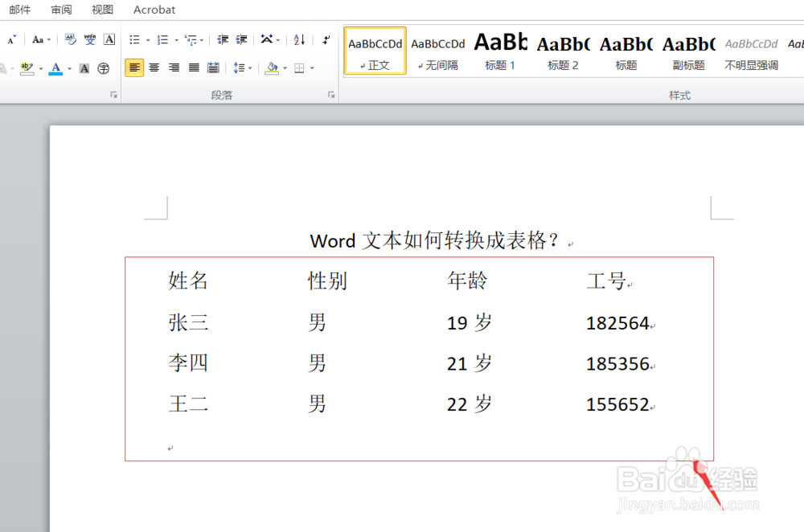The height and width of the screenshot is (532, 804).
Task: Select the bullet list icon
Action: point(133,39)
